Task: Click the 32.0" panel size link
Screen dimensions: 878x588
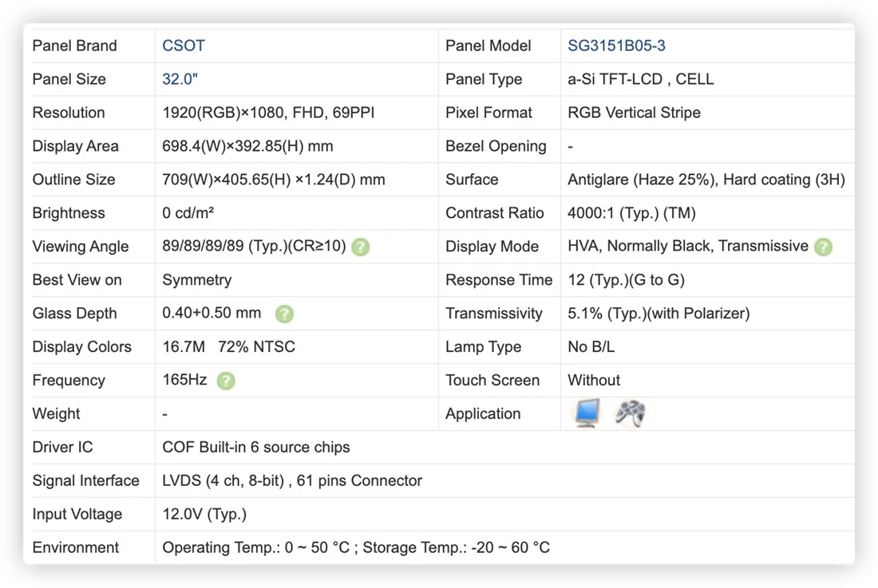Action: click(x=180, y=80)
